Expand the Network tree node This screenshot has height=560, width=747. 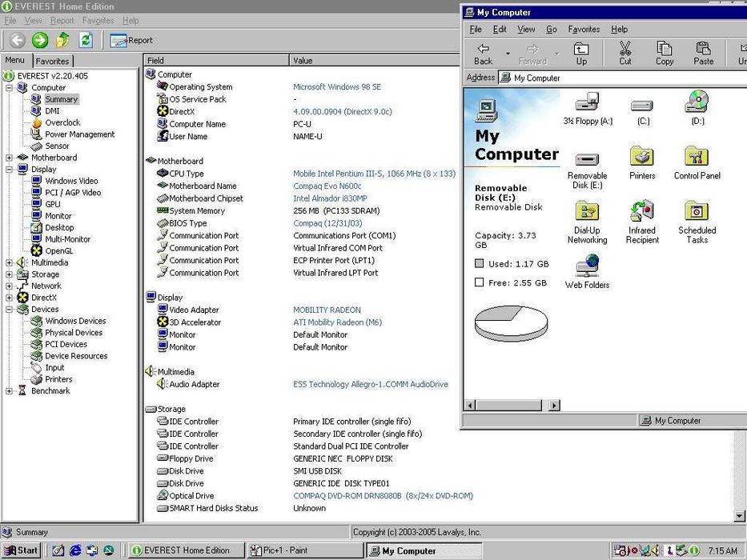click(9, 286)
